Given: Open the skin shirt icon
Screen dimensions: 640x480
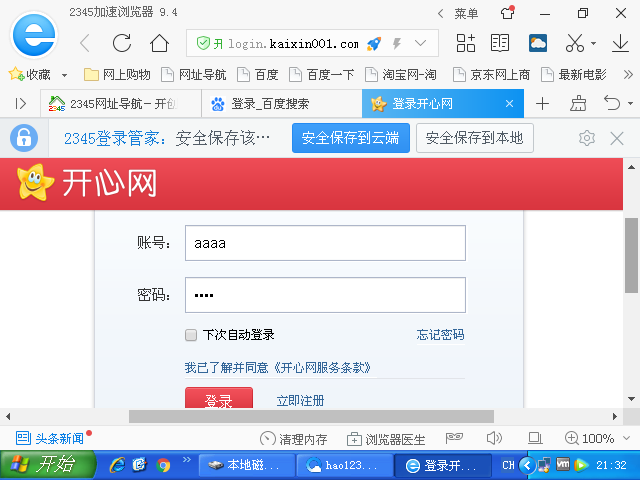Looking at the screenshot, I should coord(508,13).
